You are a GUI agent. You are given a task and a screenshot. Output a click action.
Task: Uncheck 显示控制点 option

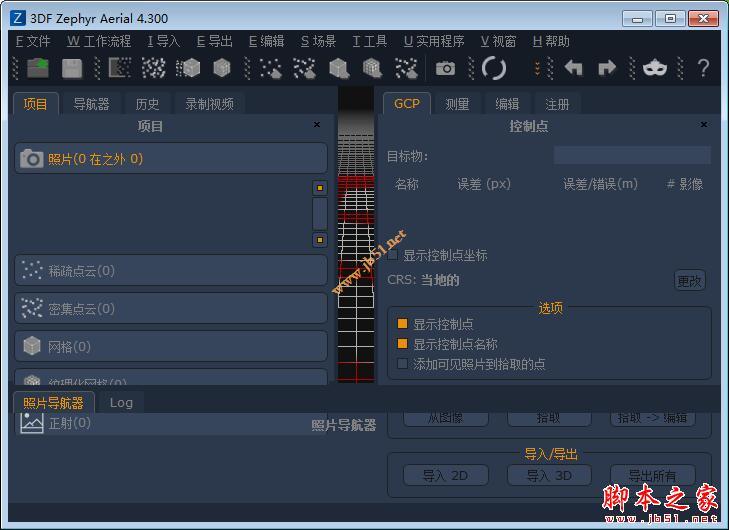403,324
